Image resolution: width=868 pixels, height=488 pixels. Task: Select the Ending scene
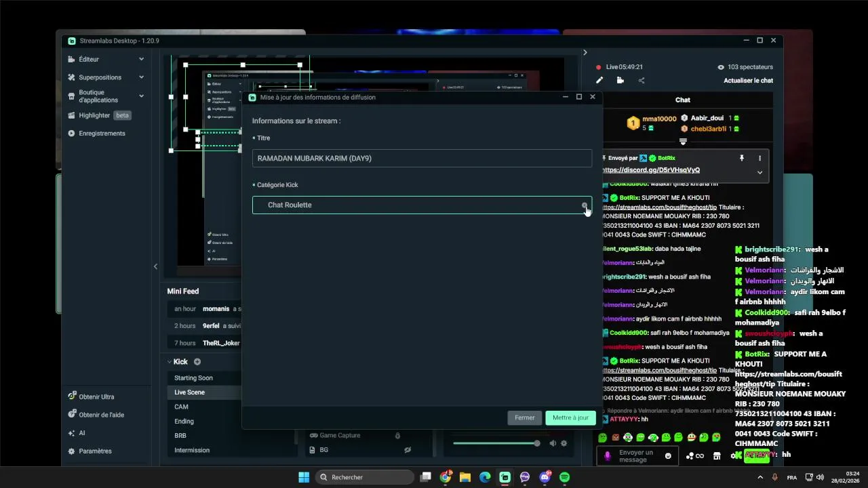[203, 422]
